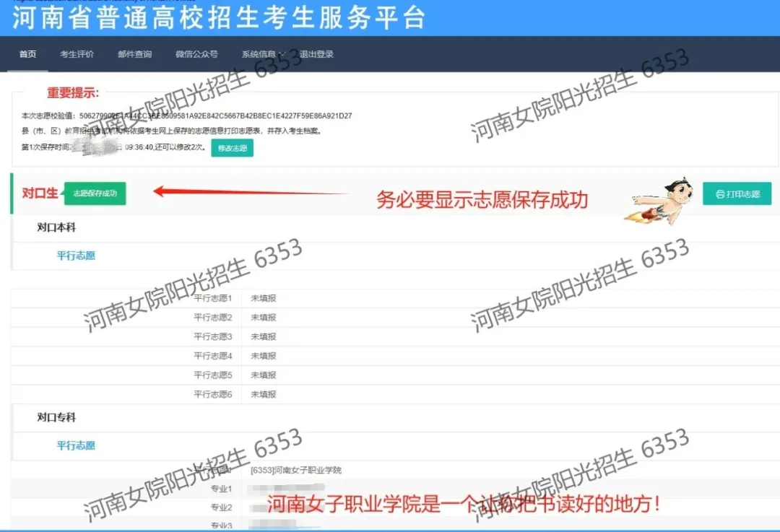The height and width of the screenshot is (532, 780).
Task: Click the [6353]河南女子职业学院 entry
Action: point(296,470)
